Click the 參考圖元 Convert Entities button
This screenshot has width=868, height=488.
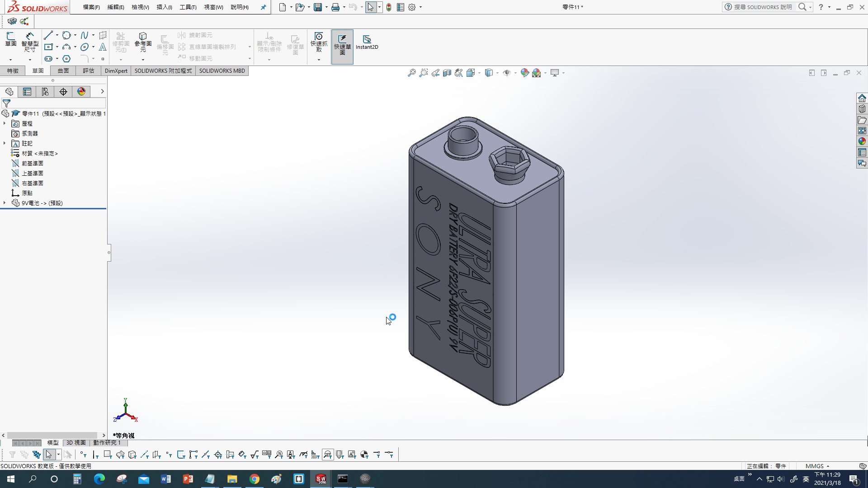(x=143, y=42)
